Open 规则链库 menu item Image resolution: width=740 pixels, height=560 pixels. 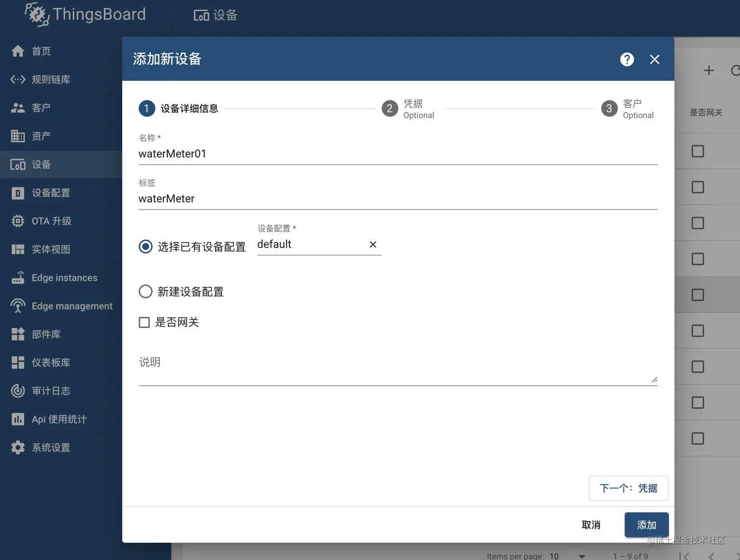pyautogui.click(x=61, y=79)
